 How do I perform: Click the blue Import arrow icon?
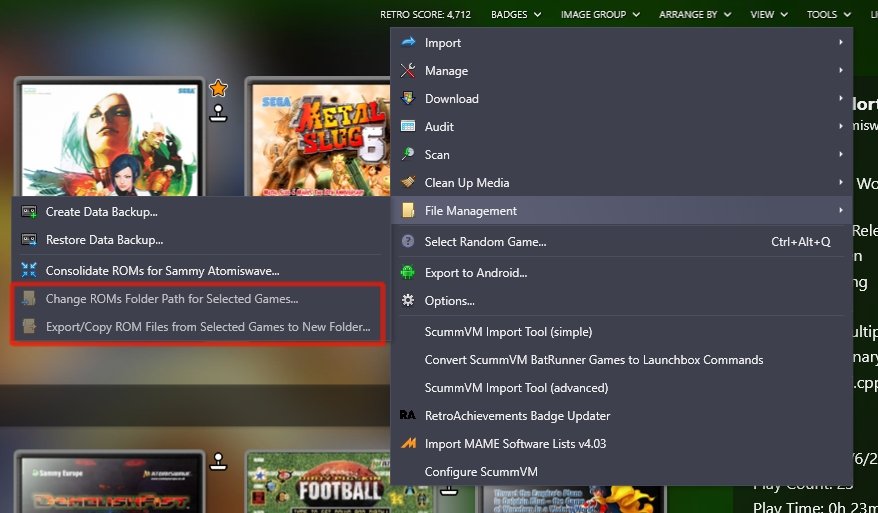(x=408, y=42)
